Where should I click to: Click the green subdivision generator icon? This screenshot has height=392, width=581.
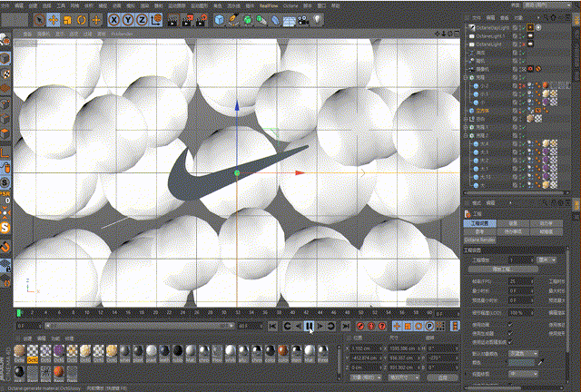click(x=248, y=20)
